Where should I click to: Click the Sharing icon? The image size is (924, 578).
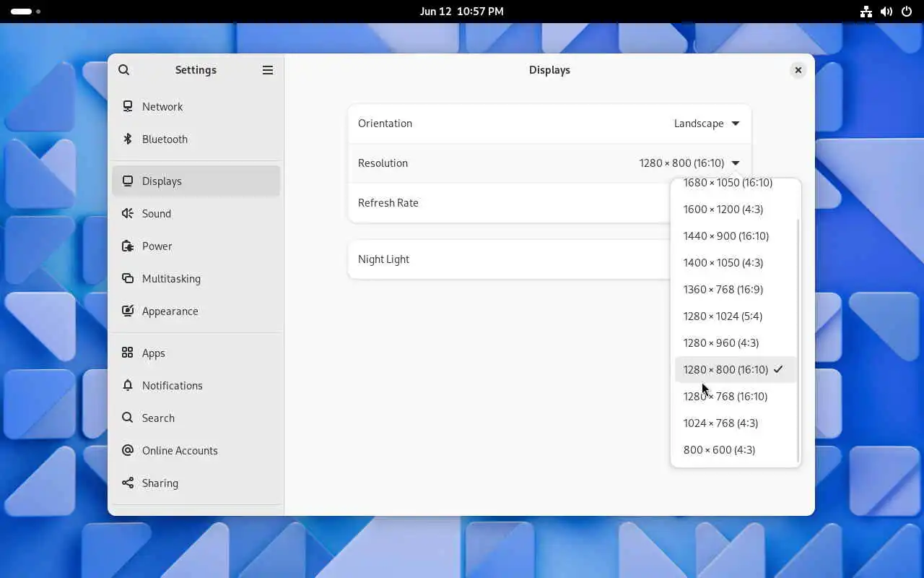point(128,483)
